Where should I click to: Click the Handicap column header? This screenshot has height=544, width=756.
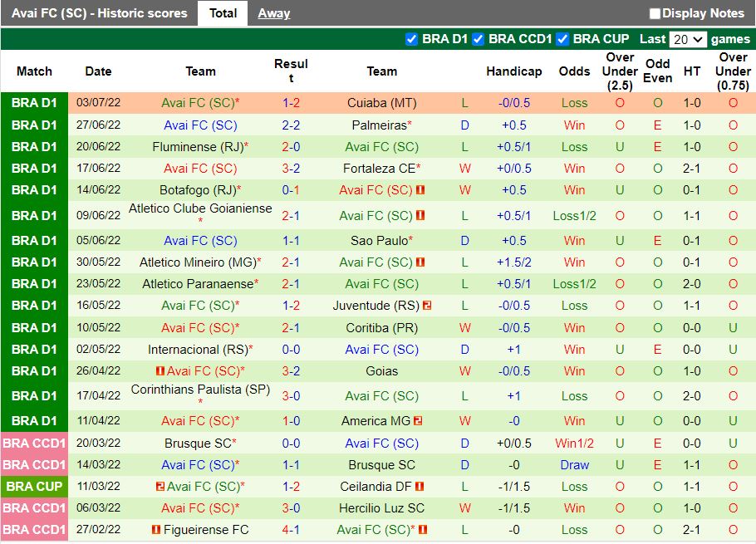point(514,71)
